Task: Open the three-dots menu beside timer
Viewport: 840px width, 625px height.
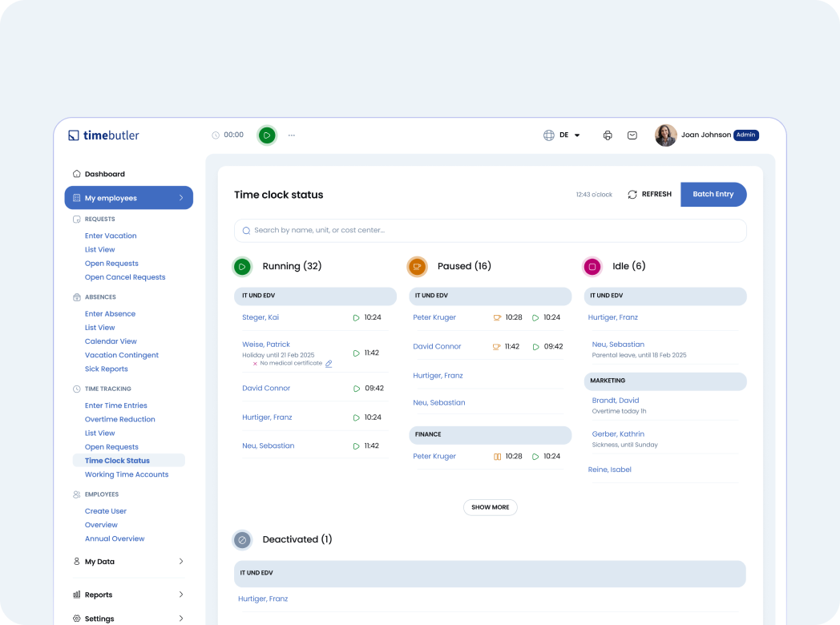Action: (292, 135)
